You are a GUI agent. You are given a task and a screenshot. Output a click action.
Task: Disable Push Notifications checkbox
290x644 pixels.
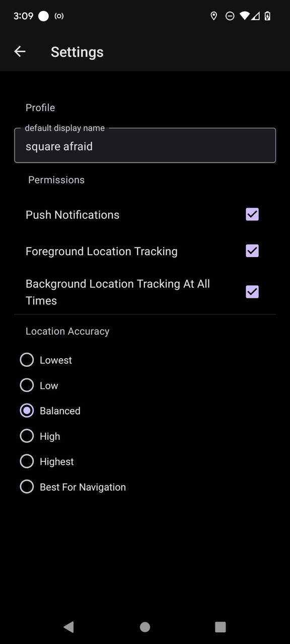tap(252, 214)
